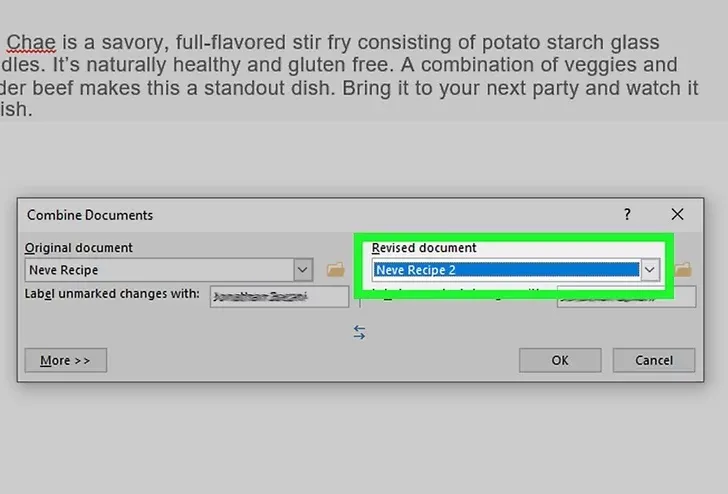
Task: Open the dialog help question mark
Action: click(627, 214)
